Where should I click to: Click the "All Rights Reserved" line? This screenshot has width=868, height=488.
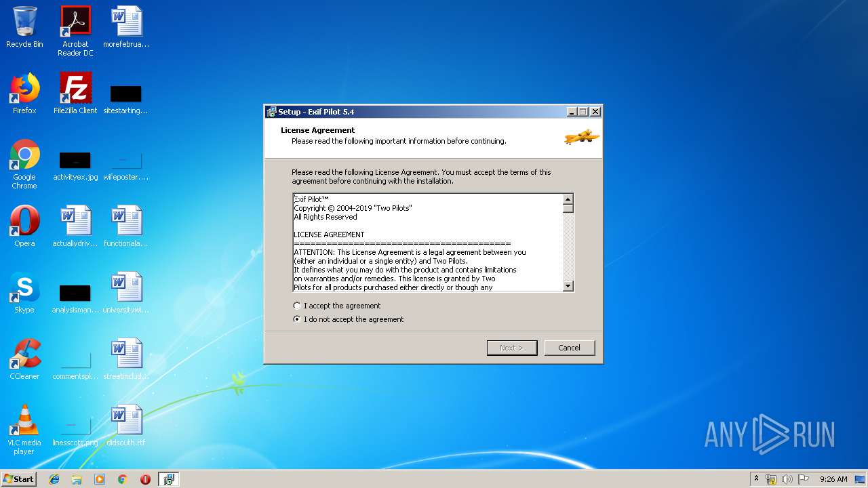[325, 217]
